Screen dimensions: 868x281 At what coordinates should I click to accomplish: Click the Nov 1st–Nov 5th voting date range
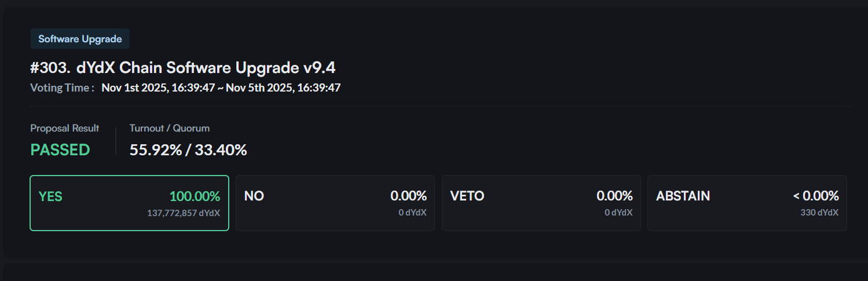221,88
